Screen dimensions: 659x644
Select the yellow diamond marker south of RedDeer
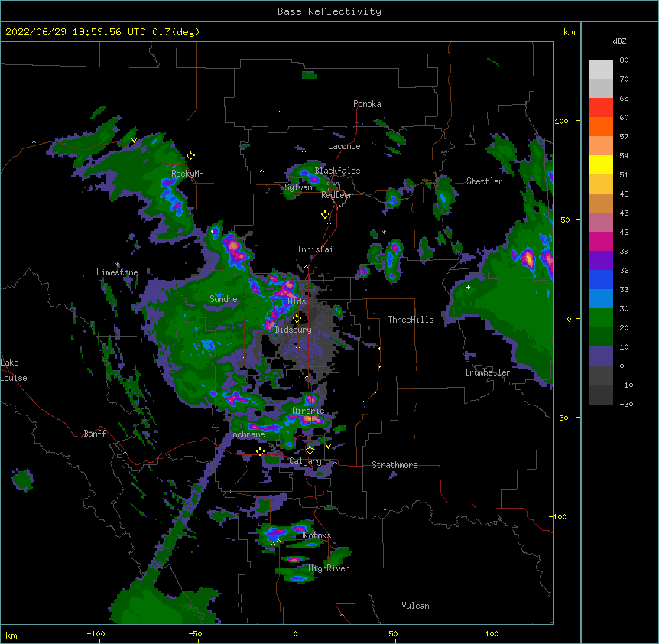[325, 215]
